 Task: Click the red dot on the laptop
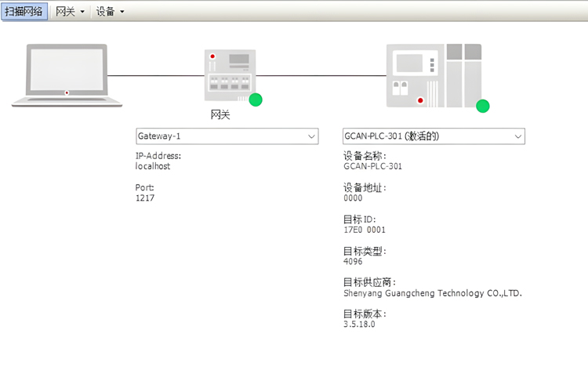[x=67, y=93]
